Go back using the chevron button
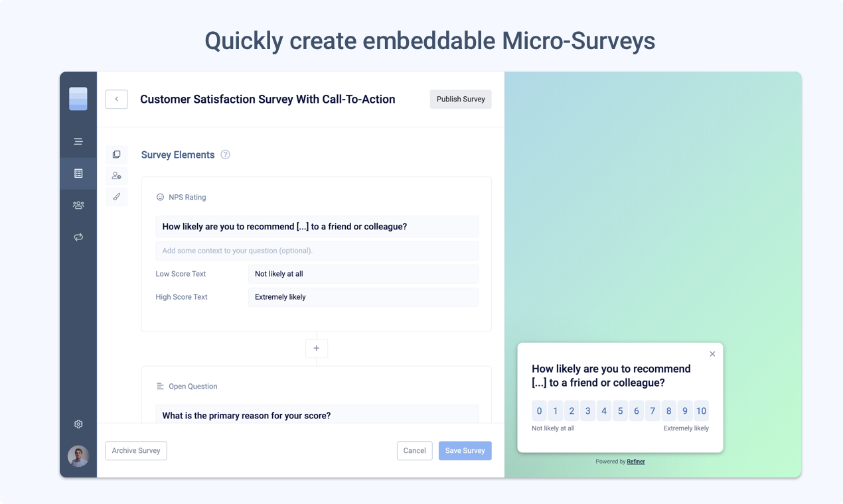This screenshot has width=843, height=504. (x=116, y=99)
